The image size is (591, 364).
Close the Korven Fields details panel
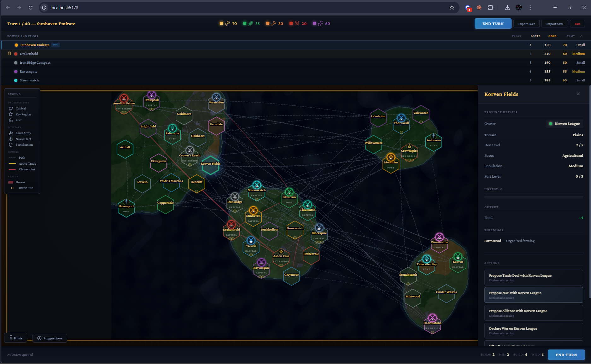[x=578, y=94]
